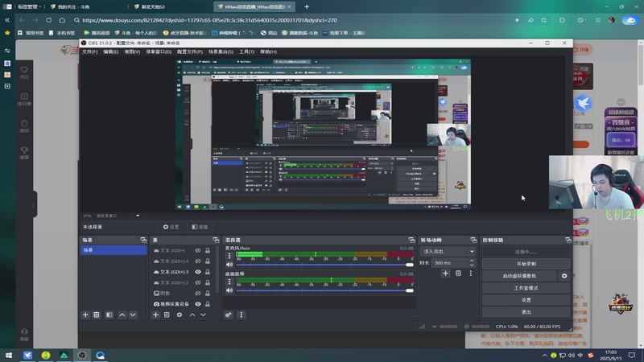Open mixer menu three-dots at mixer bottom
The image size is (644, 362).
241,315
